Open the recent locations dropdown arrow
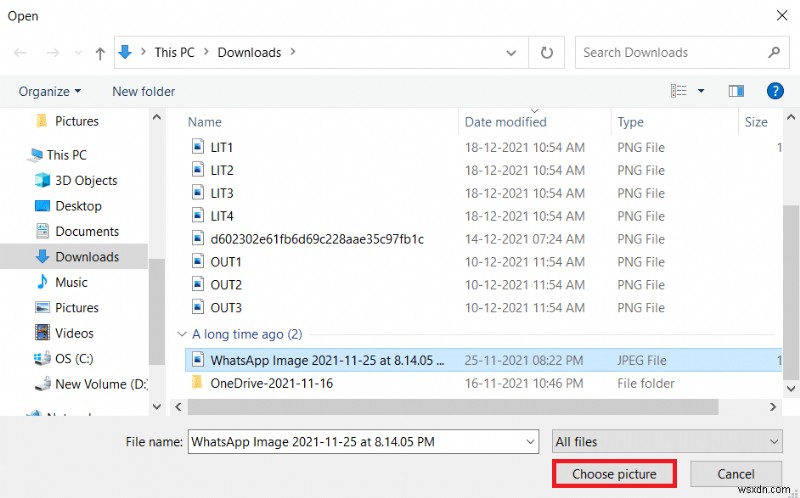 click(78, 53)
